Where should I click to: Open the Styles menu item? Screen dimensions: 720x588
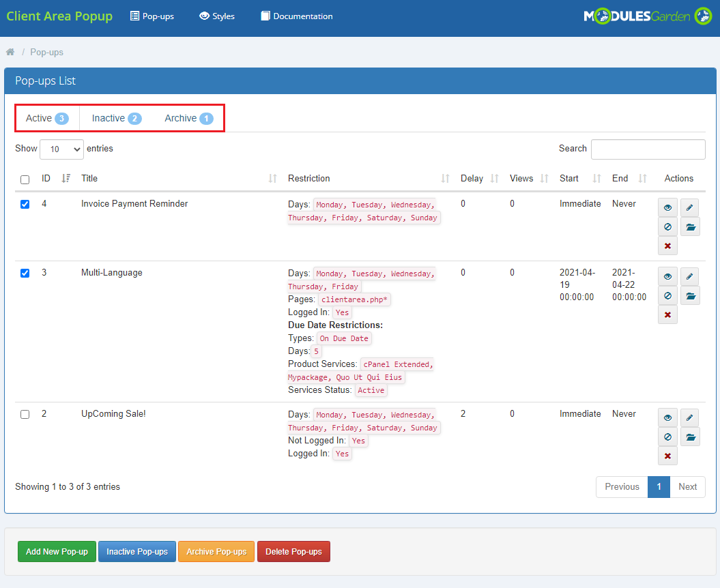click(217, 16)
